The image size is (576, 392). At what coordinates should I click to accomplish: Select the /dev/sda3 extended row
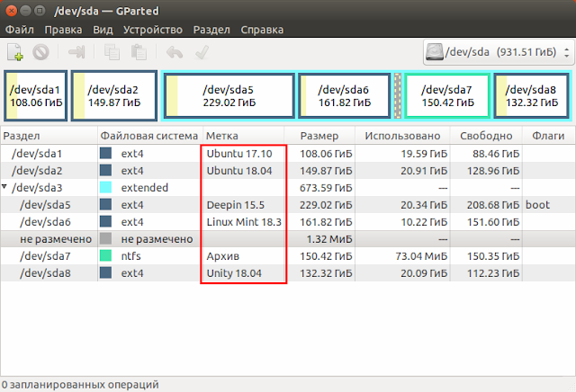[x=288, y=188]
